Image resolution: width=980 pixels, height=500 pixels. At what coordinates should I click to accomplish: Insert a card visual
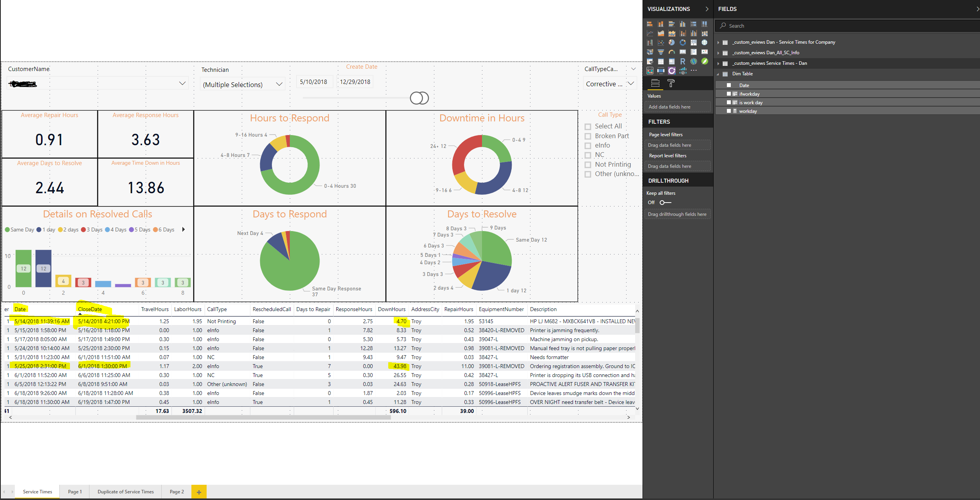click(683, 52)
